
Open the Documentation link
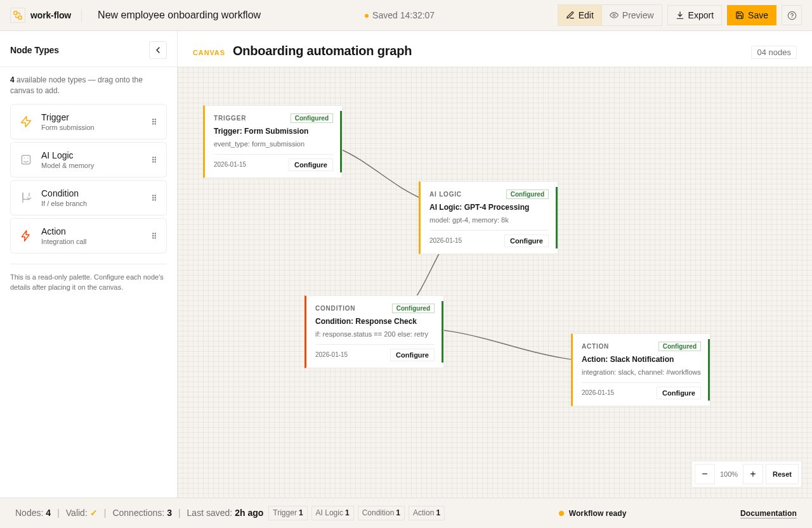(x=768, y=513)
